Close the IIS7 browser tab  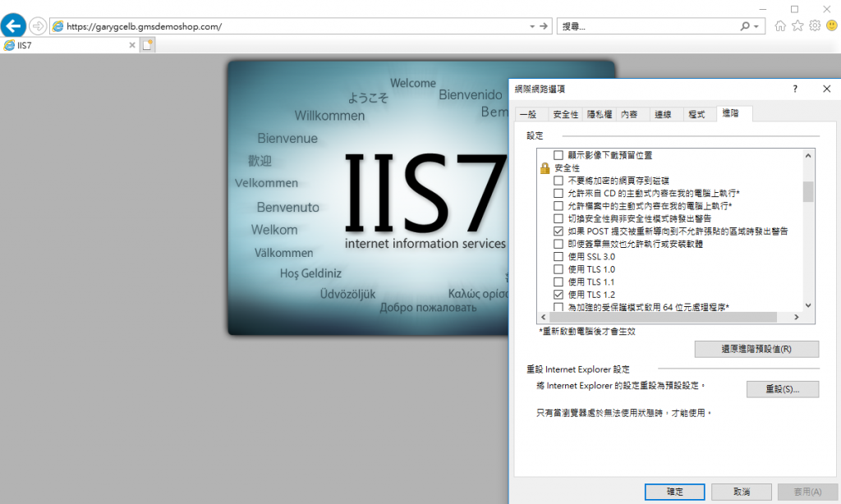pos(132,46)
